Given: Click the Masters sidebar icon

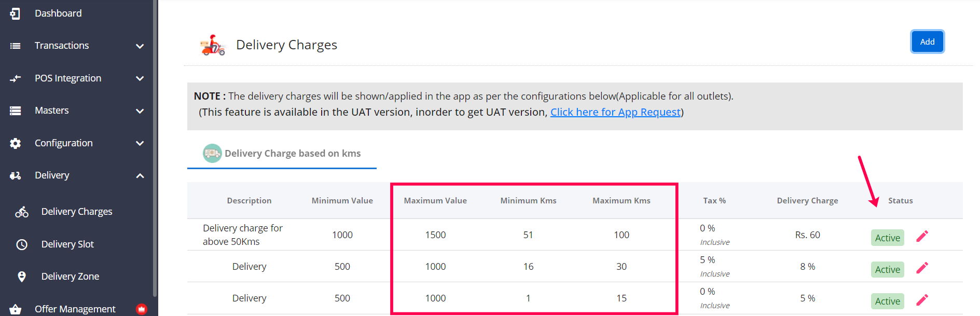Looking at the screenshot, I should (x=16, y=111).
